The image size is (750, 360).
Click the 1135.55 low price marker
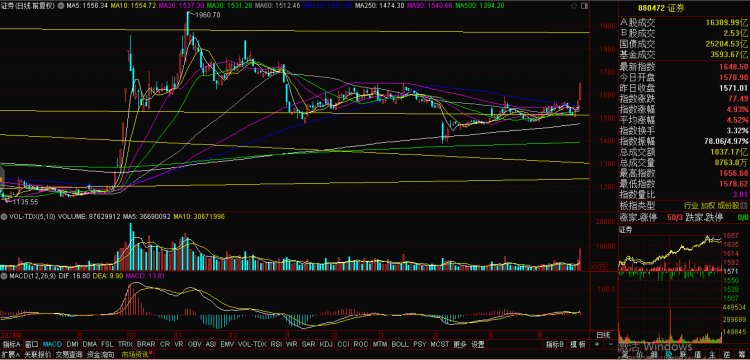pyautogui.click(x=25, y=203)
